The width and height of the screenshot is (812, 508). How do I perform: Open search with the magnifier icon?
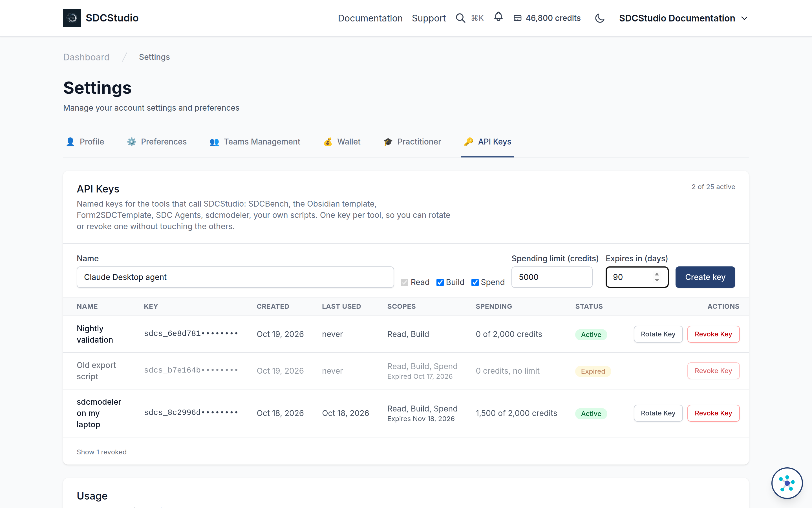coord(460,18)
